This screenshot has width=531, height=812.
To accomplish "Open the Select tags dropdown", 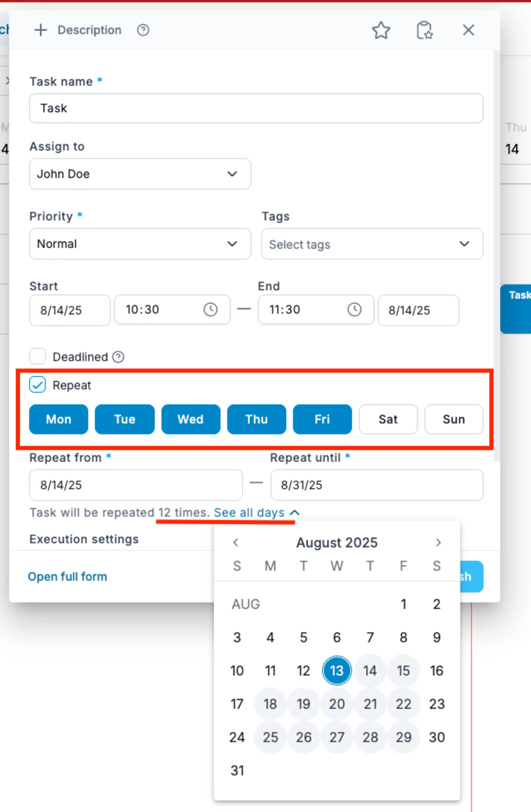I will click(x=372, y=244).
